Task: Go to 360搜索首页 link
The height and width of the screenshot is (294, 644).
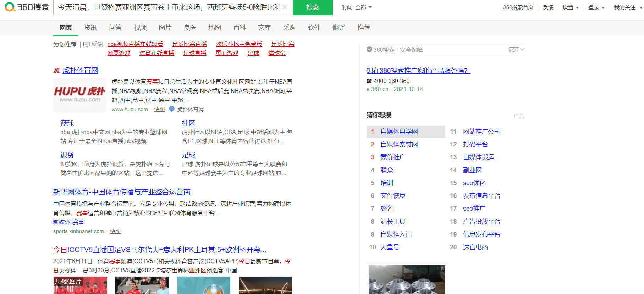Action: click(518, 7)
